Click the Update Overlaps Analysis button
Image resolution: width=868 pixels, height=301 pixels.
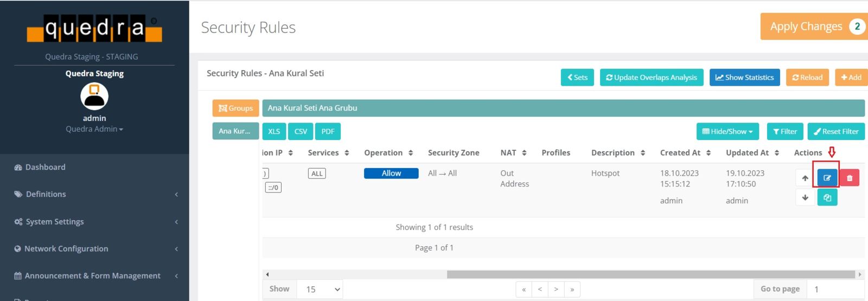point(651,78)
